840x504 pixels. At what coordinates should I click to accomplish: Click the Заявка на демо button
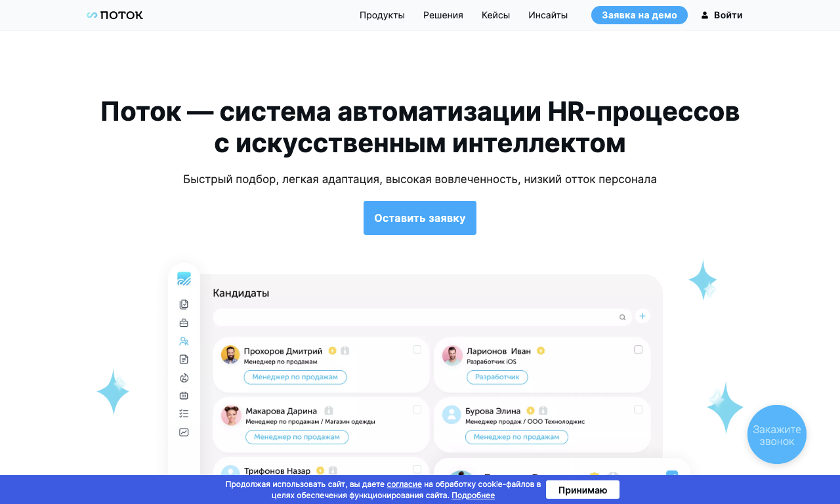pos(639,15)
